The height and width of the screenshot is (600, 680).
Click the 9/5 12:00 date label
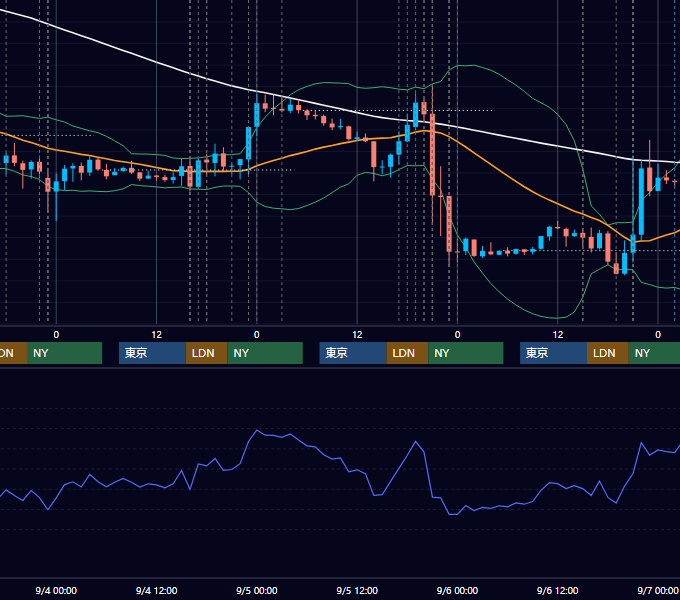(x=357, y=590)
